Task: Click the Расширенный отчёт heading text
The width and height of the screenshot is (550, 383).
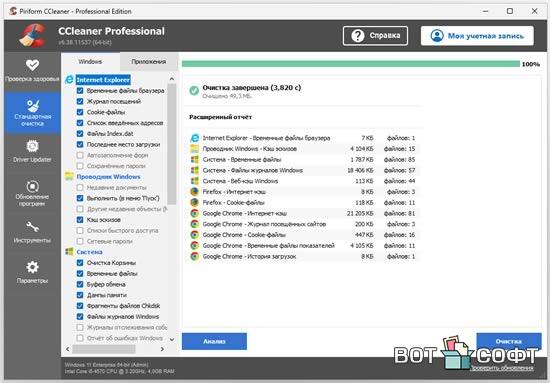Action: click(x=221, y=117)
